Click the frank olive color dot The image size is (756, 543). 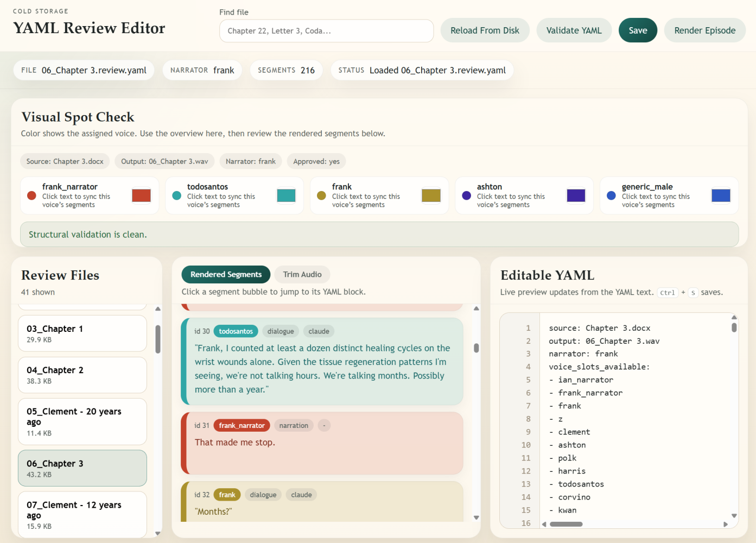321,195
